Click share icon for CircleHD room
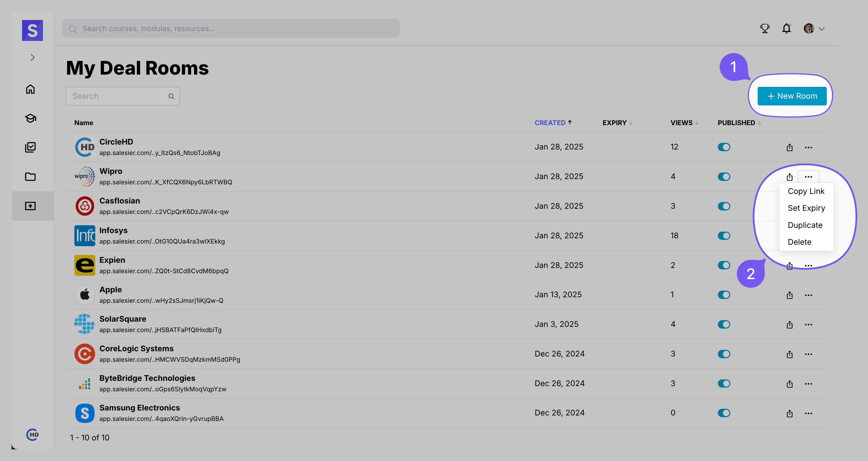 click(789, 147)
